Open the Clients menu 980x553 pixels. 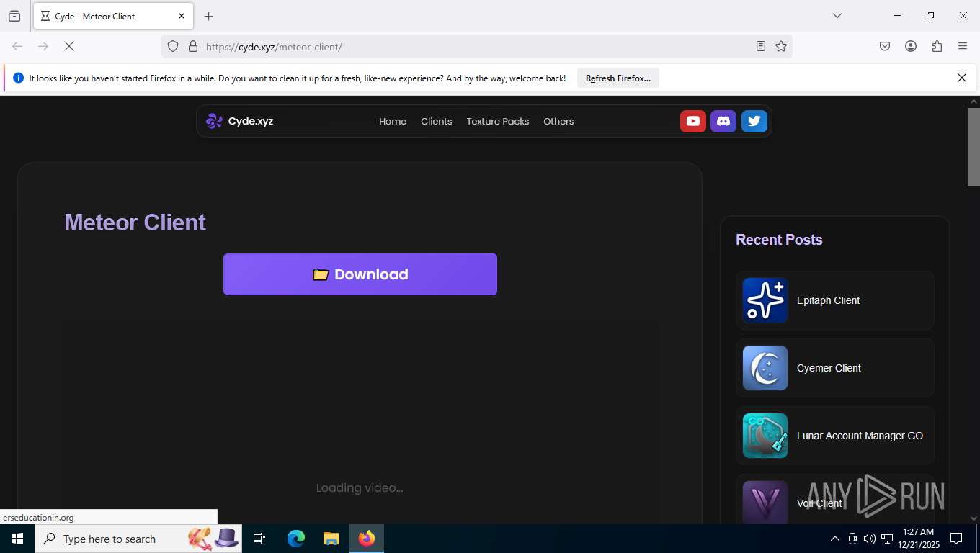[x=437, y=121]
